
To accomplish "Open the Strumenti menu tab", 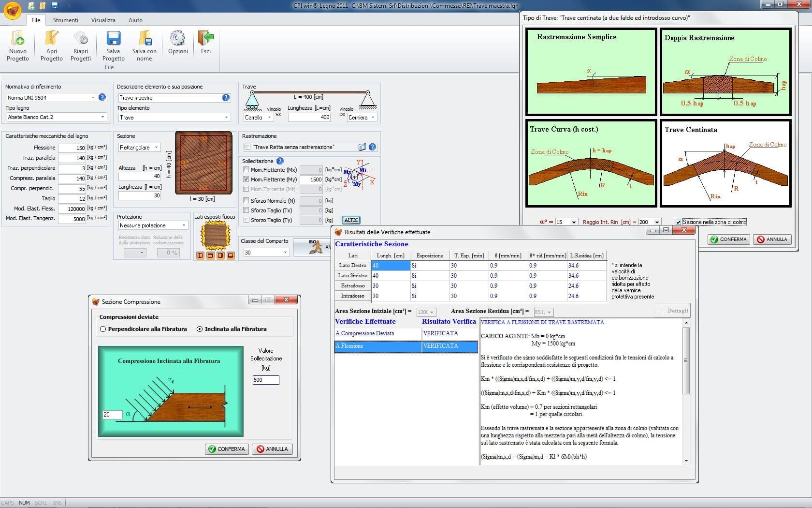I will click(x=65, y=20).
